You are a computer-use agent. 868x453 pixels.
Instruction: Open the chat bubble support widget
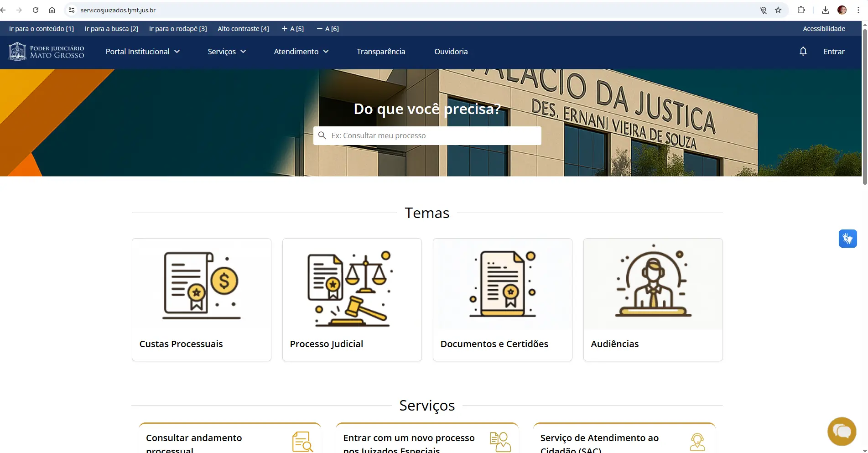point(842,431)
